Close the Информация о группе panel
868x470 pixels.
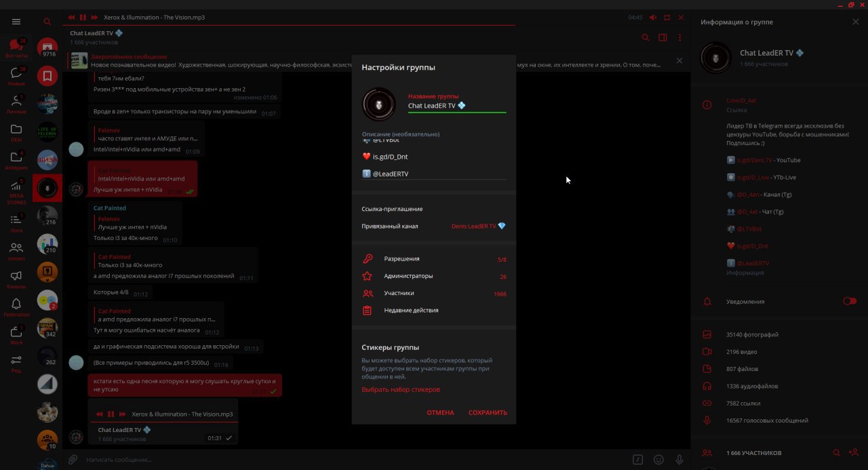click(855, 22)
